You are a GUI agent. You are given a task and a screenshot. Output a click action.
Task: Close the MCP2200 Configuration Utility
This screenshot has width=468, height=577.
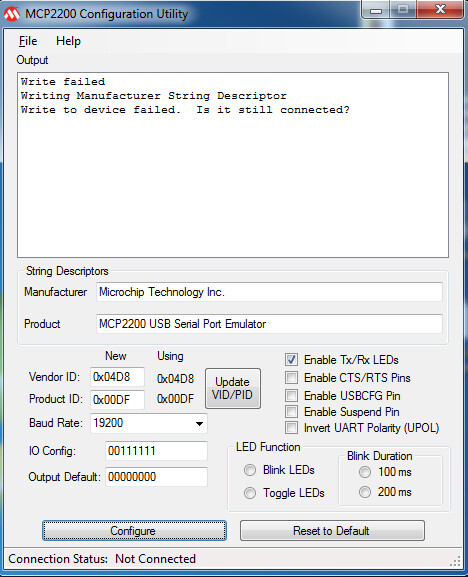[440, 10]
